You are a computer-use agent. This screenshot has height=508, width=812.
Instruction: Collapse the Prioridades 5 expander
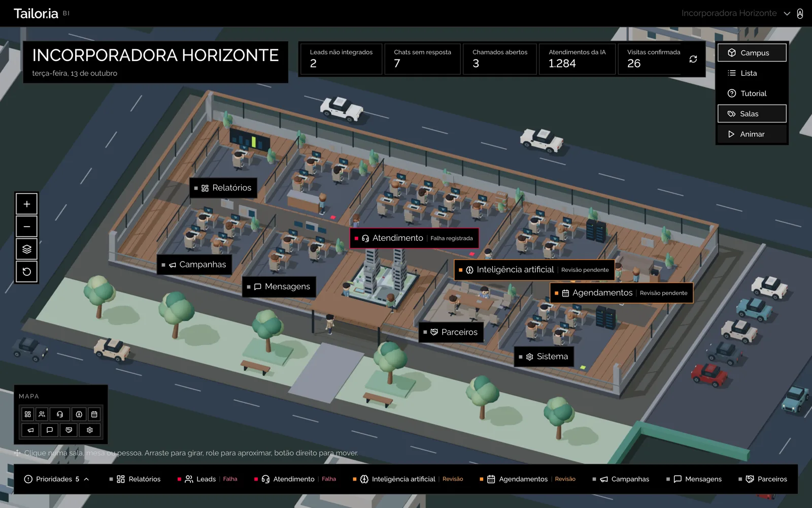[x=57, y=479]
